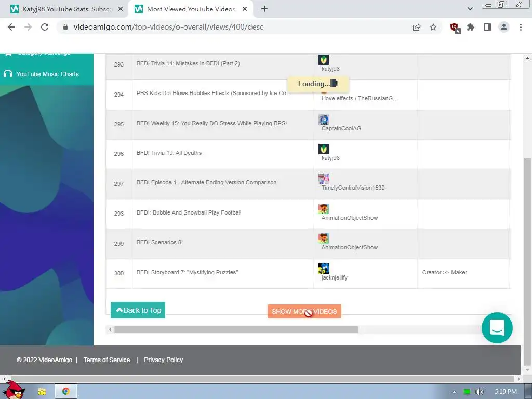532x399 pixels.
Task: Open the share page icon
Action: click(417, 27)
